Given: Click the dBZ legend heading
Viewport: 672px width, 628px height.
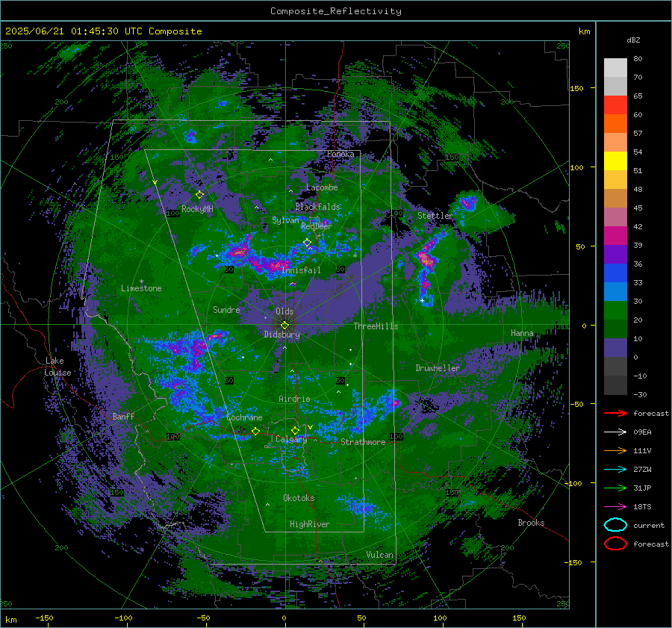Looking at the screenshot, I should [633, 40].
